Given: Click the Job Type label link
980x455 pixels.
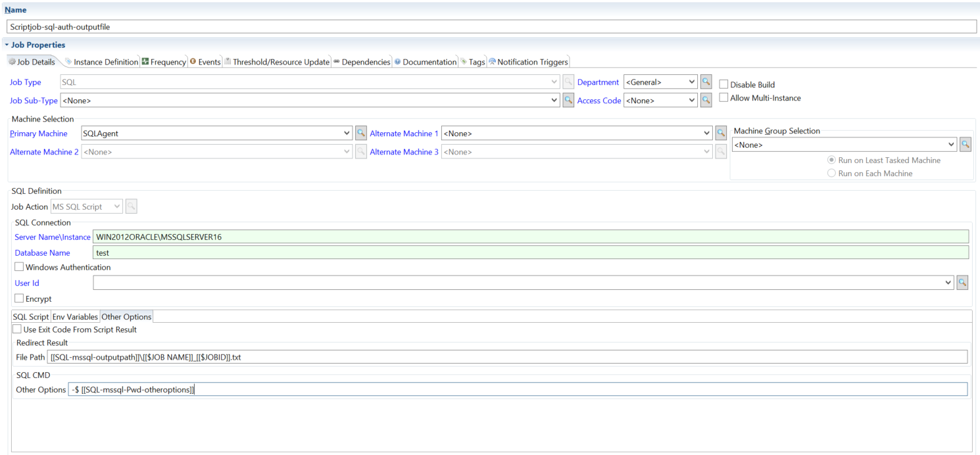Looking at the screenshot, I should (26, 82).
